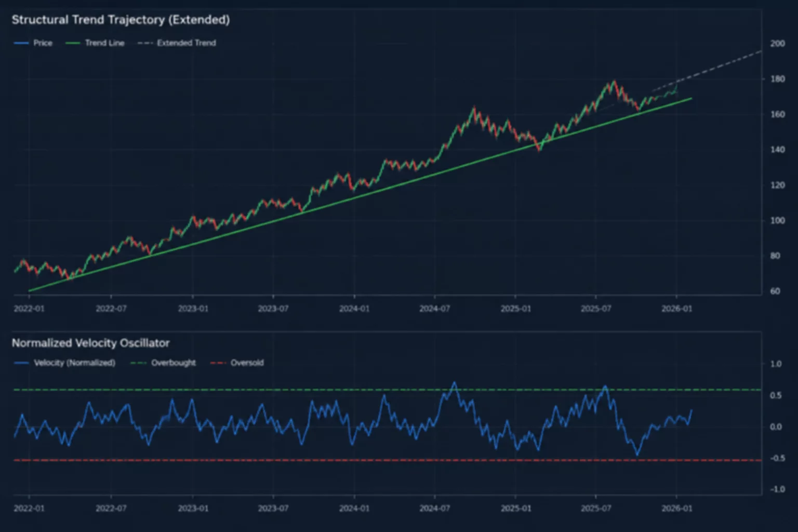Click the 0.0 oscillator axis label
The height and width of the screenshot is (532, 798).
click(776, 427)
